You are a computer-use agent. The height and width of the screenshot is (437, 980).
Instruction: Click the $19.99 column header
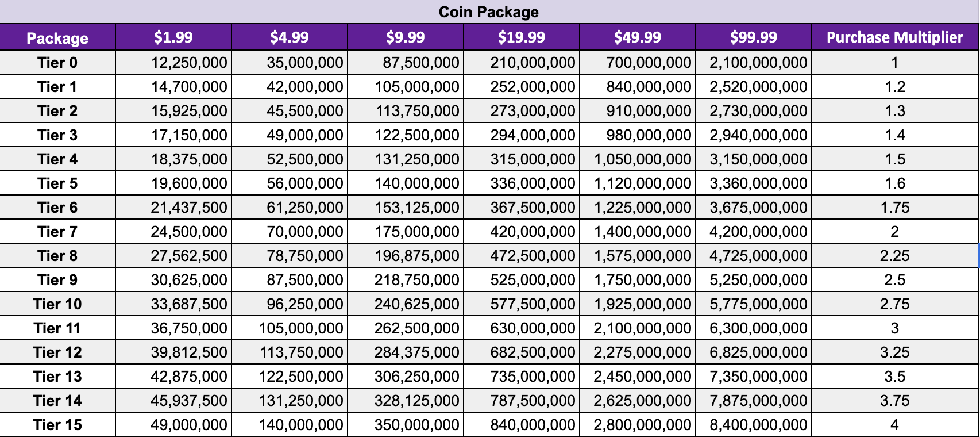click(522, 37)
